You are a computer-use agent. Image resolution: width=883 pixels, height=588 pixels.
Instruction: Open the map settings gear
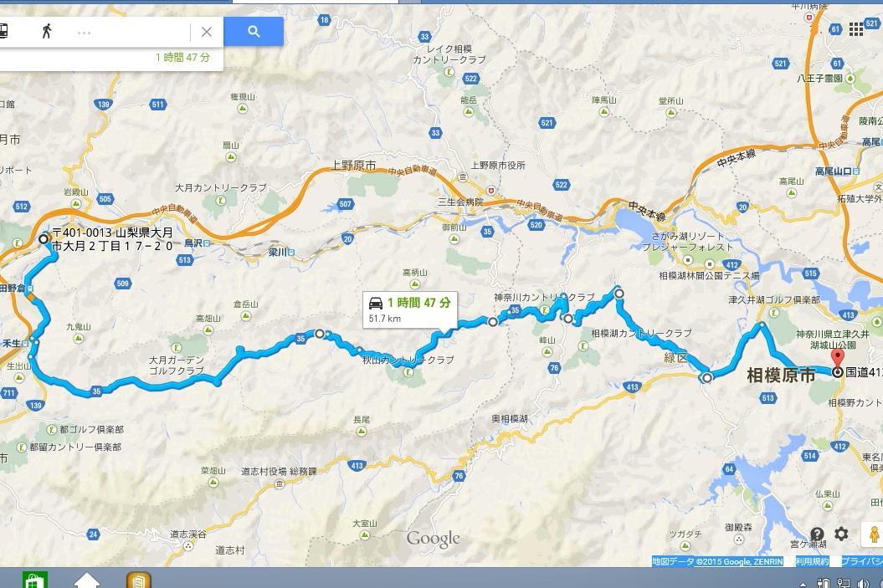click(x=841, y=534)
